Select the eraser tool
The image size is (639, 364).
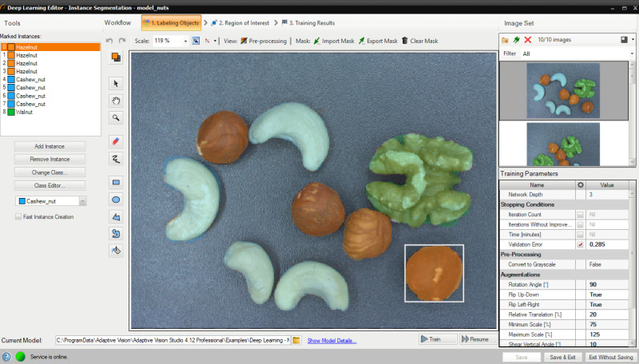(116, 141)
